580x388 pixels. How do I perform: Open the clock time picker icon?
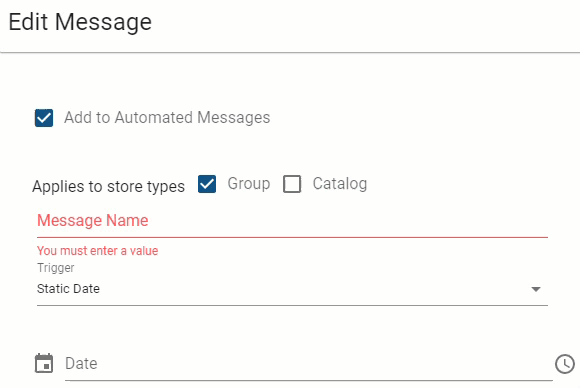[565, 364]
